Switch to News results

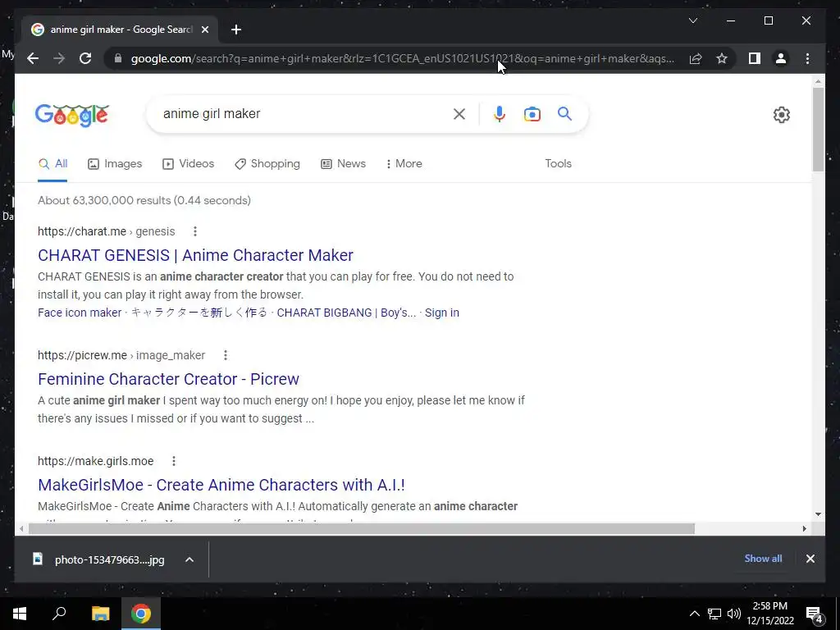point(343,164)
